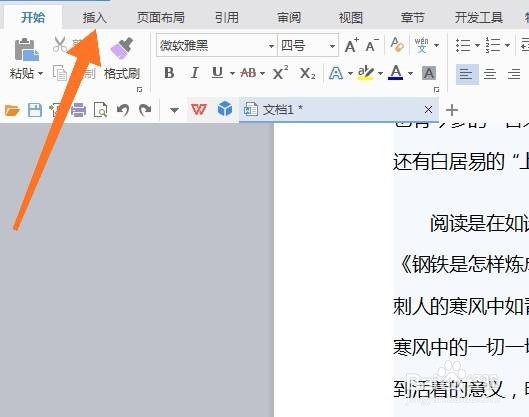Image resolution: width=529 pixels, height=417 pixels.
Task: Click the clear formatting icon
Action: pos(397,45)
